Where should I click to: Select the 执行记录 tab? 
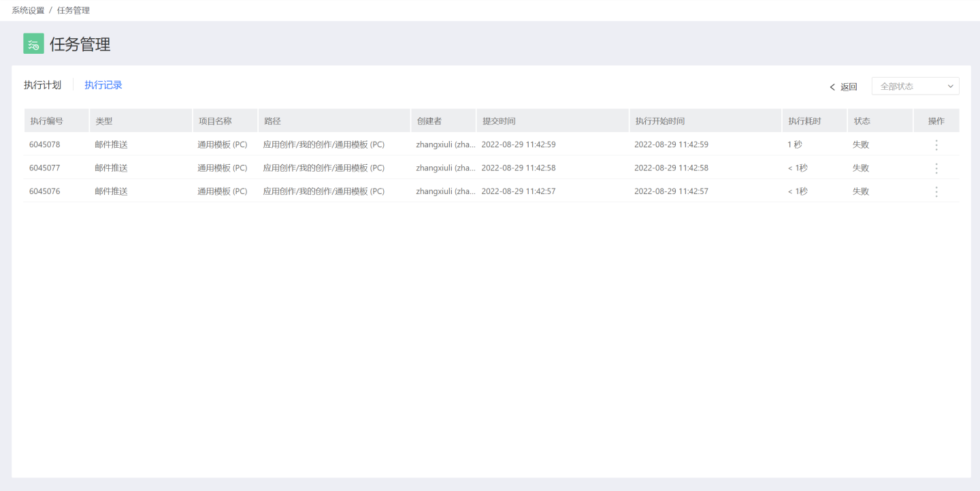pyautogui.click(x=103, y=85)
